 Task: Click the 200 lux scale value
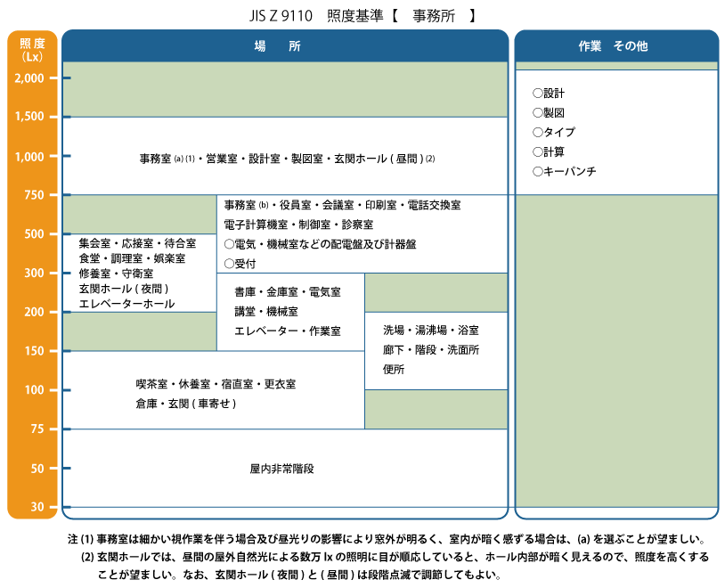click(x=34, y=312)
